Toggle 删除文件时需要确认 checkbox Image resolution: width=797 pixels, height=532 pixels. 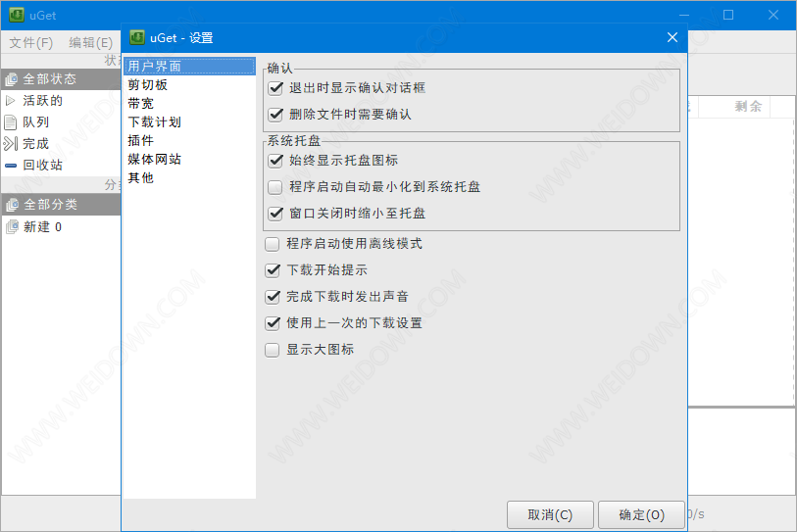click(275, 115)
